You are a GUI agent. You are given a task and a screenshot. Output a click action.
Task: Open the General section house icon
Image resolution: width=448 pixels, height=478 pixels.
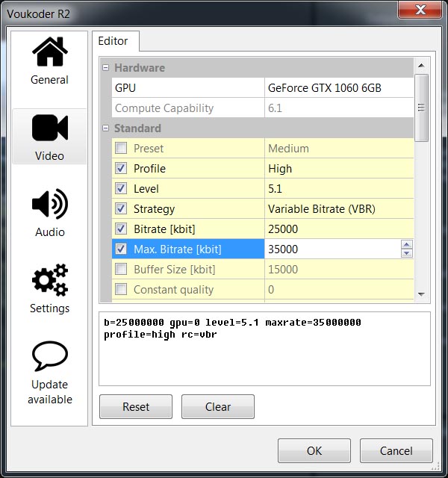pyautogui.click(x=50, y=52)
